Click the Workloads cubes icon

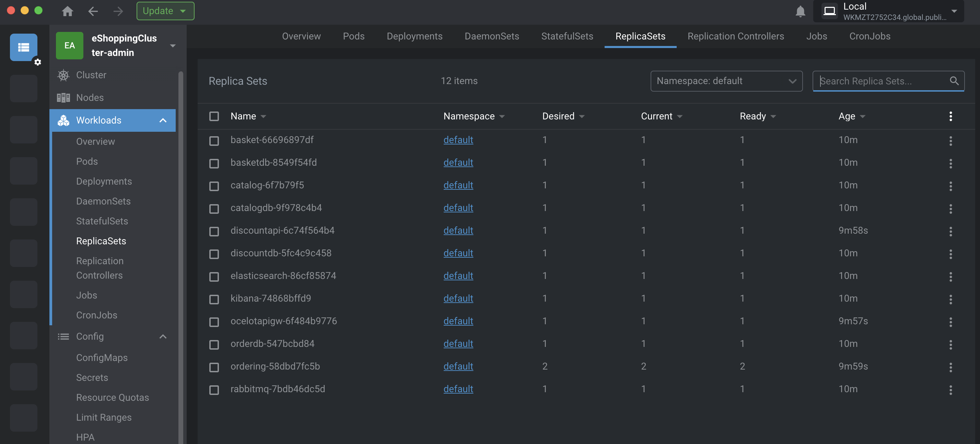pyautogui.click(x=63, y=120)
